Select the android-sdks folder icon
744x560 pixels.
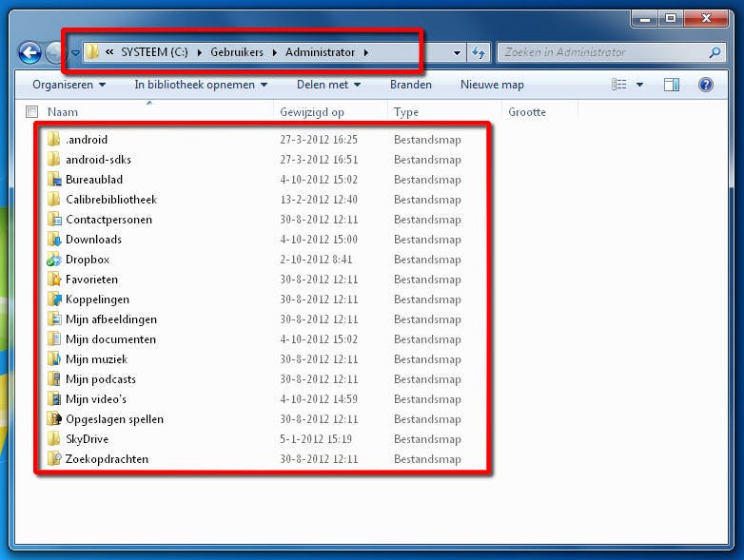54,160
